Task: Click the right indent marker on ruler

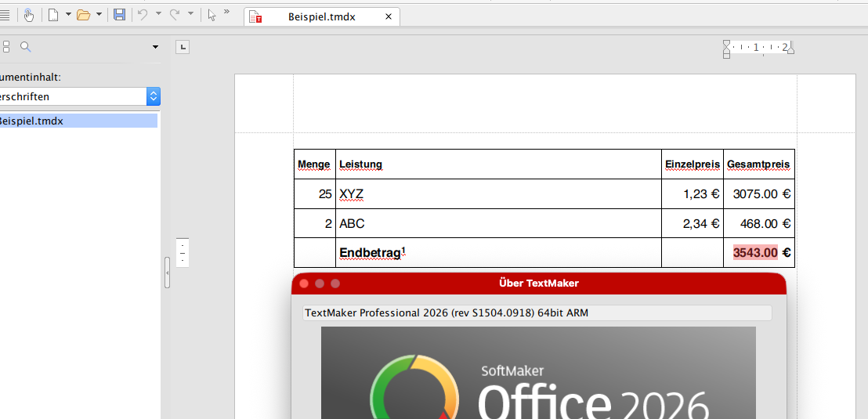Action: point(790,49)
